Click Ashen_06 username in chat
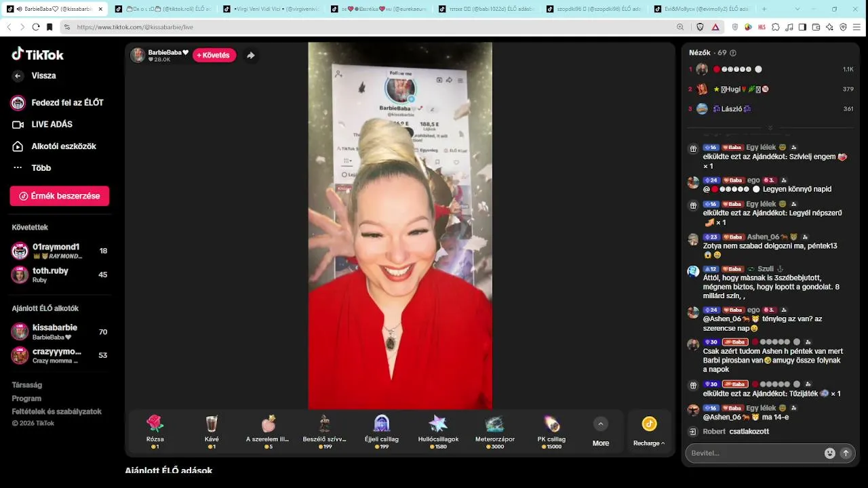868x488 pixels. pyautogui.click(x=763, y=237)
